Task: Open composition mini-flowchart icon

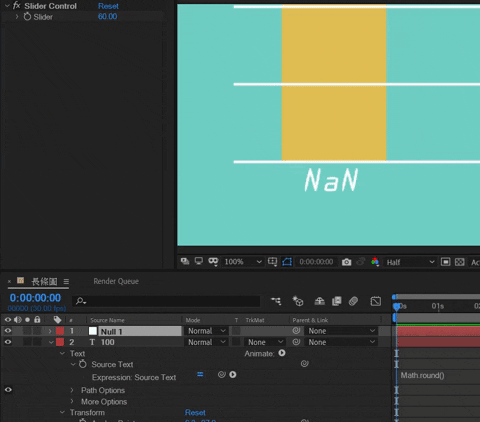Action: click(276, 301)
